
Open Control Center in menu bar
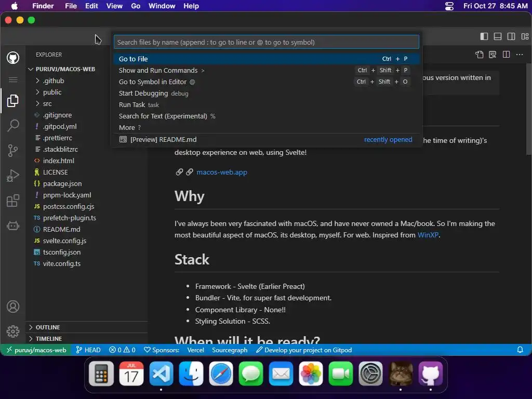449,6
